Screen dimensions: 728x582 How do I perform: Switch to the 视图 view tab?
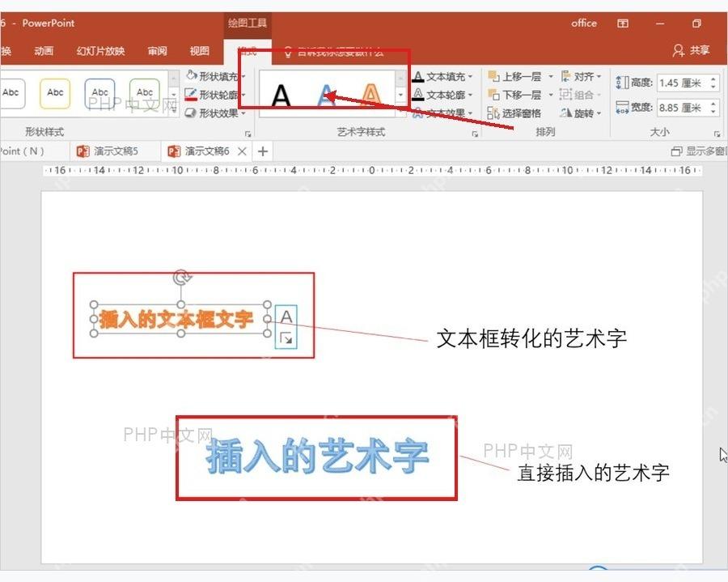coord(200,51)
